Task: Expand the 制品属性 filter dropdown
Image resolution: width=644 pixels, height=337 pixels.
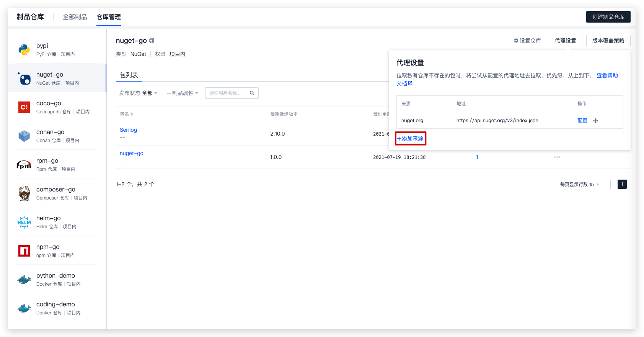Action: tap(183, 93)
